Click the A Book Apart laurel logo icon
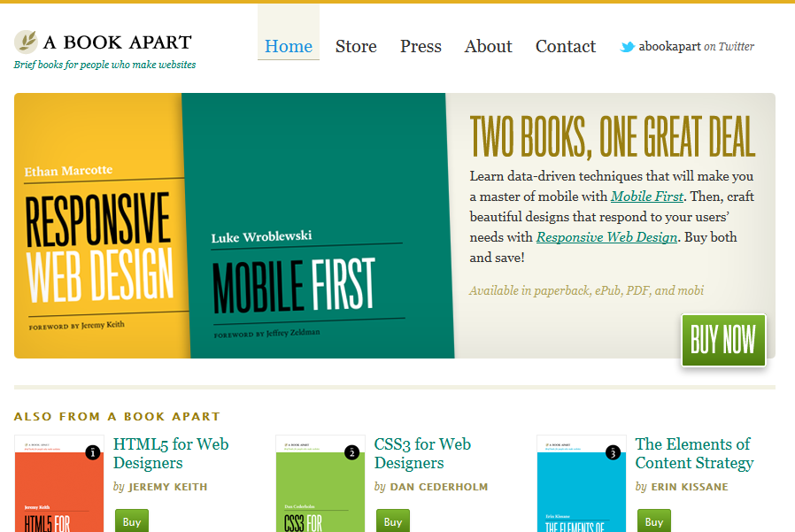The image size is (795, 532). pyautogui.click(x=26, y=42)
